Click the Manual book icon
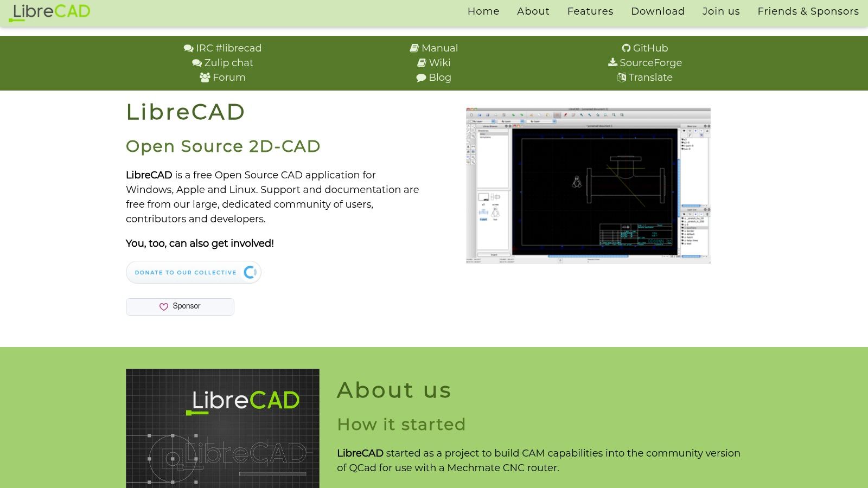 (x=414, y=48)
